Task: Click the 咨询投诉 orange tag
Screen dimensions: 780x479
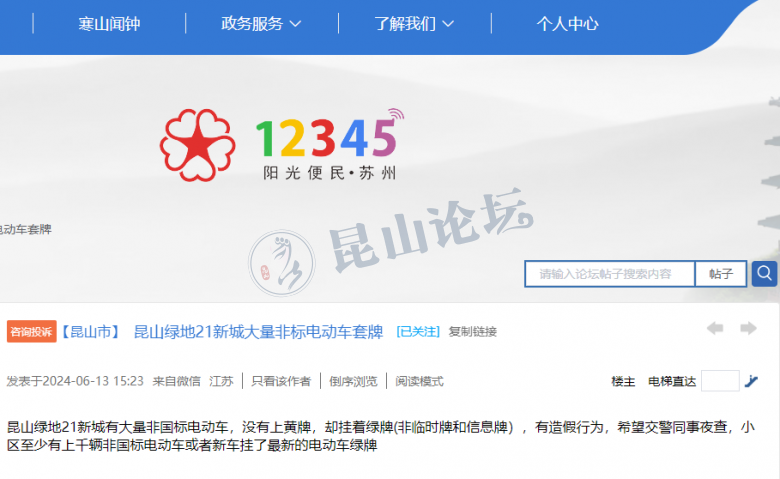Action: (31, 332)
